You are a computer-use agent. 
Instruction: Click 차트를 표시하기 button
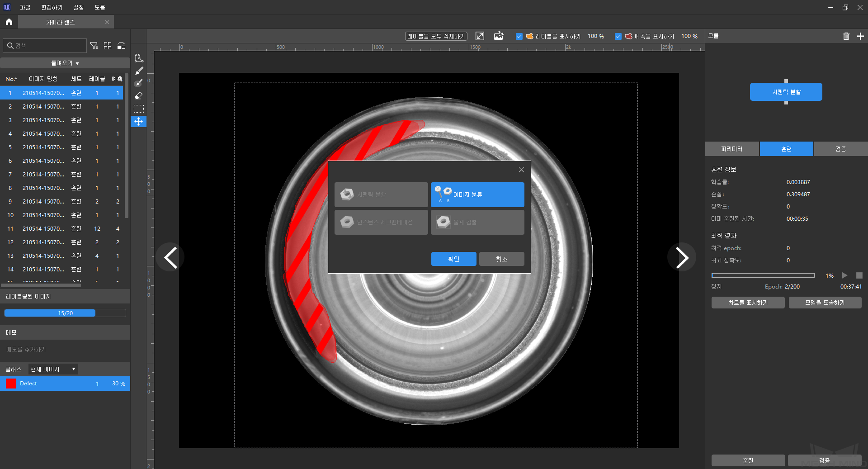click(748, 303)
